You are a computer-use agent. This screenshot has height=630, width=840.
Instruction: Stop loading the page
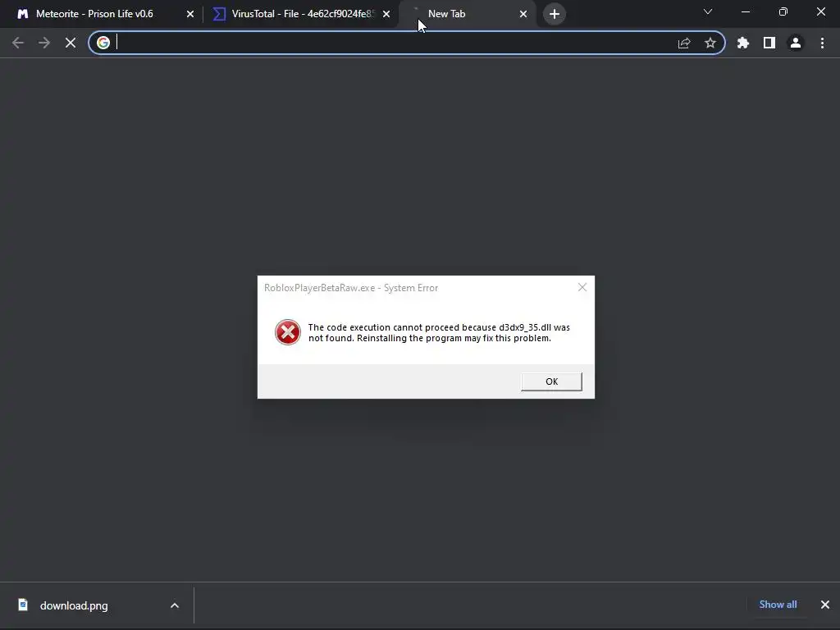[71, 43]
